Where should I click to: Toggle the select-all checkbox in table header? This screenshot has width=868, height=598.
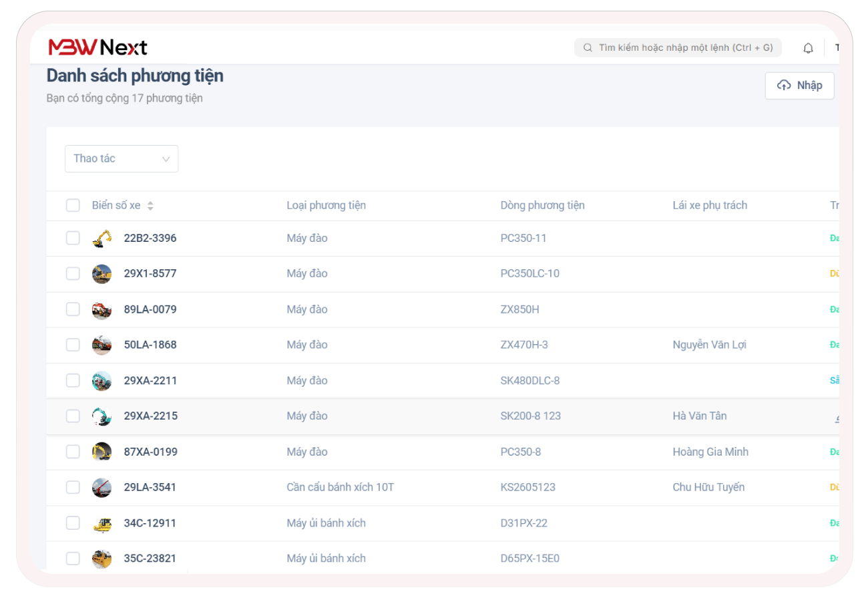pyautogui.click(x=73, y=206)
